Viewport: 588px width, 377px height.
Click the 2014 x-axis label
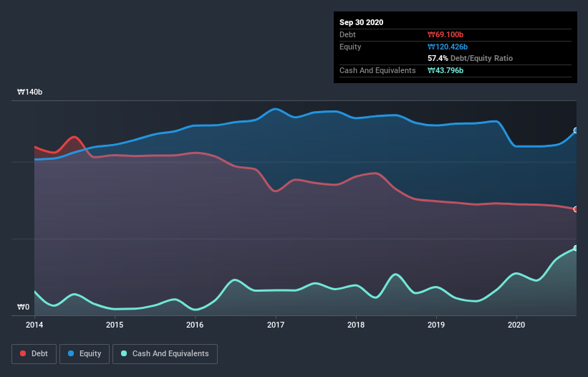[34, 325]
